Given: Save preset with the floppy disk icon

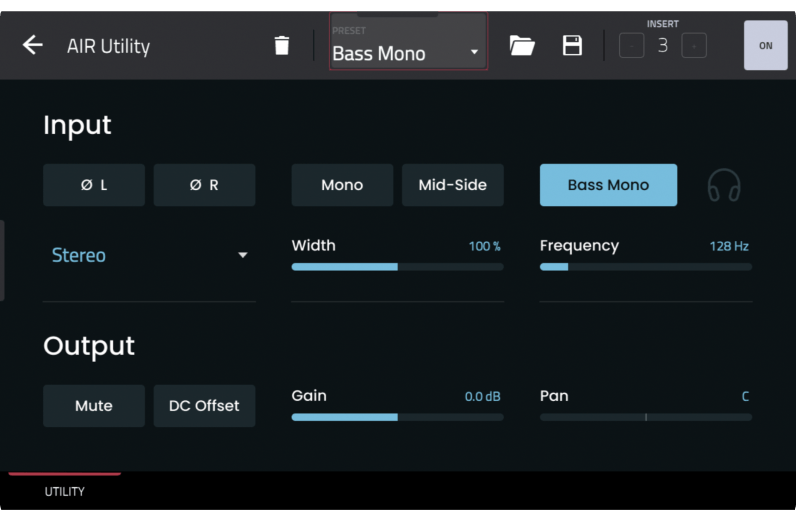Looking at the screenshot, I should click(x=572, y=45).
